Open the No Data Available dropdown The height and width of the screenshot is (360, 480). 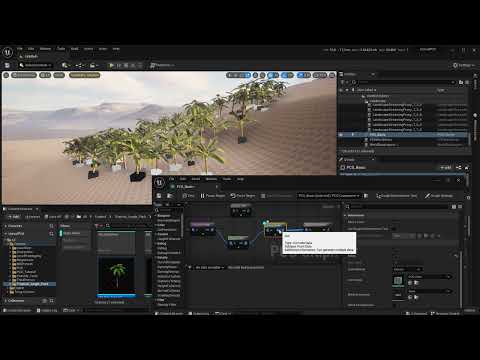(x=209, y=267)
